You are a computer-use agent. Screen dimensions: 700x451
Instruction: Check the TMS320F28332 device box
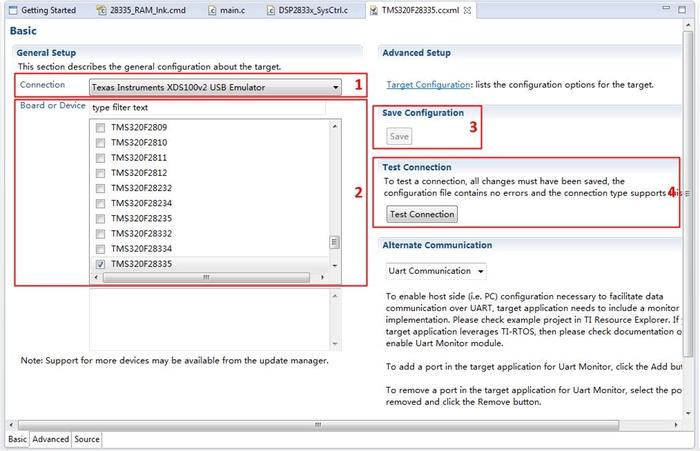100,234
